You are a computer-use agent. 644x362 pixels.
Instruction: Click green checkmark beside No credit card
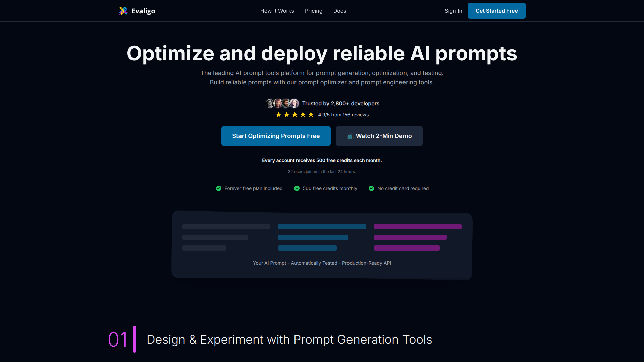[371, 188]
